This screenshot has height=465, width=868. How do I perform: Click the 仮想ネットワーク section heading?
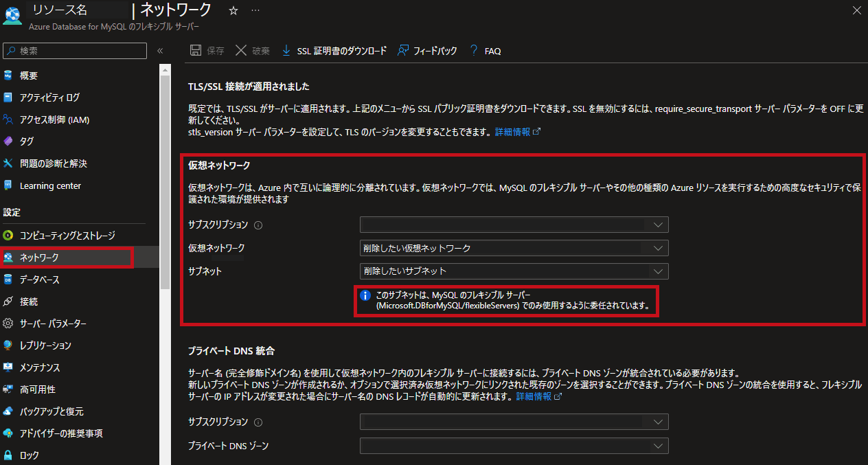click(x=220, y=166)
